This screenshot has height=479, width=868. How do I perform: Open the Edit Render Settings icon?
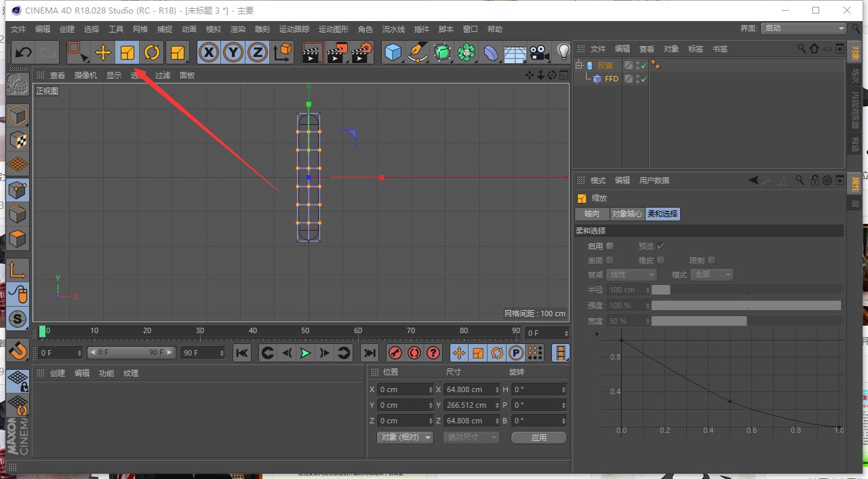[362, 52]
